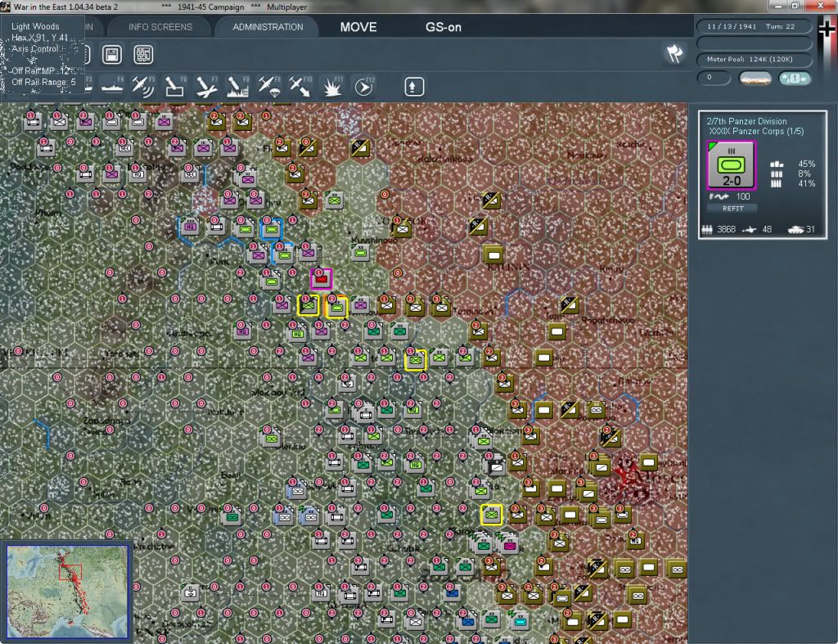Select the magenta-highlighted red unit on the map
The width and height of the screenshot is (838, 644).
(x=321, y=279)
